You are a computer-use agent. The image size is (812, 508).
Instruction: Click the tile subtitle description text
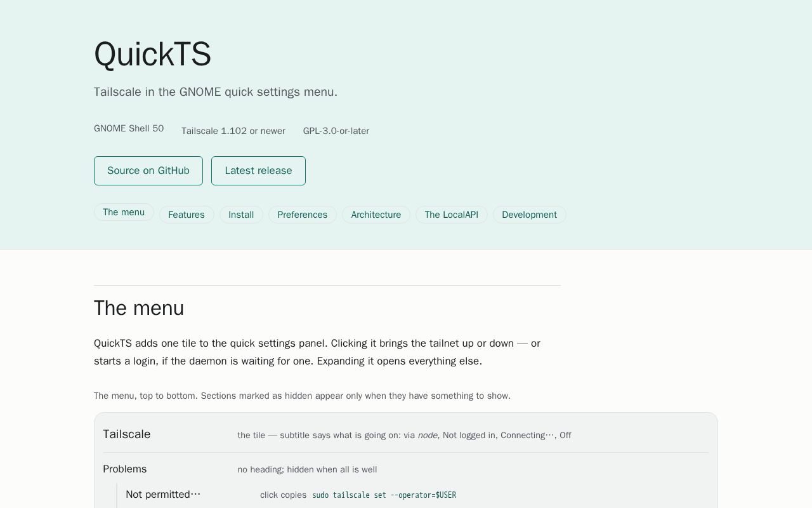click(404, 435)
